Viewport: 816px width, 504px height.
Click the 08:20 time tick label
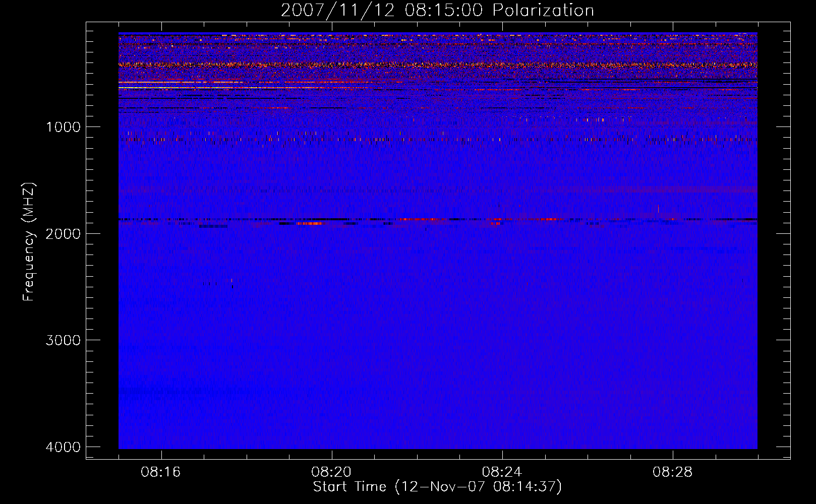pos(331,472)
